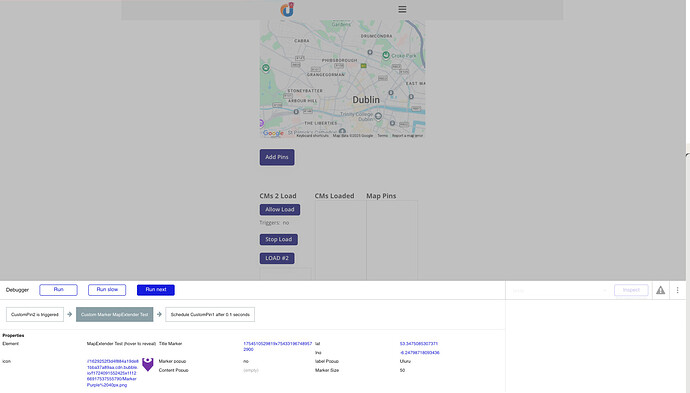
Task: Click the Run slow button
Action: point(107,290)
